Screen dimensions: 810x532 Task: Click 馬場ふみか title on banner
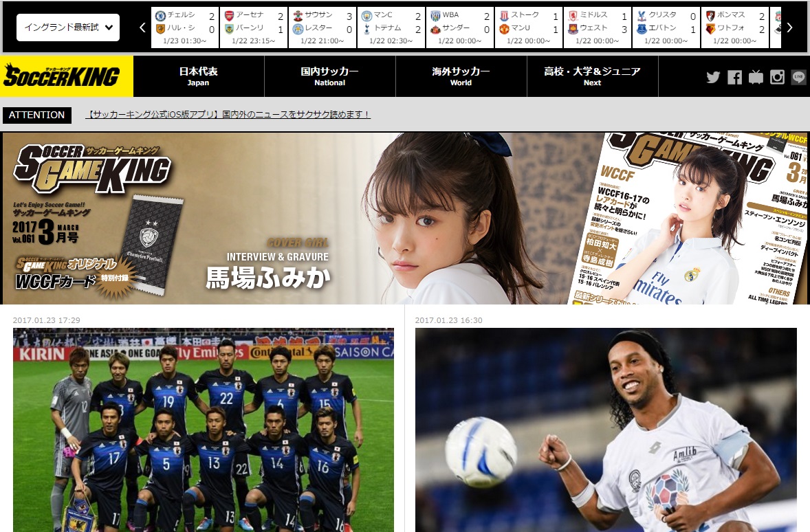[x=268, y=278]
